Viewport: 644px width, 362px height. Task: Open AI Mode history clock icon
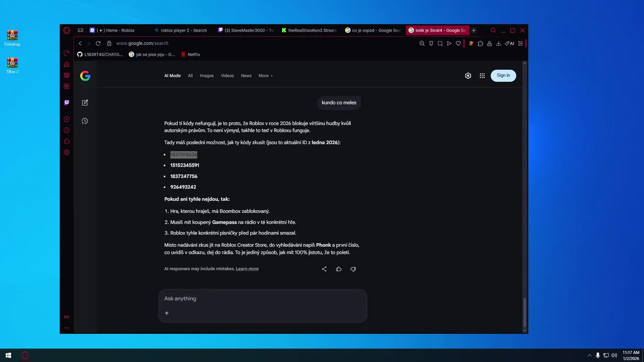click(85, 121)
